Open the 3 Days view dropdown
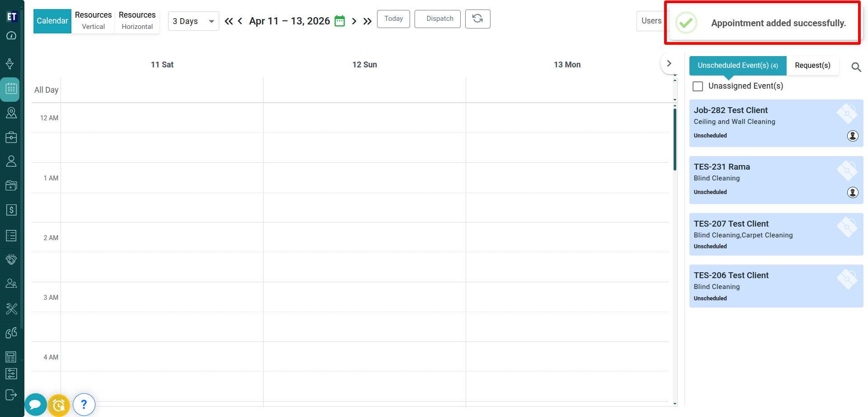Image resolution: width=868 pixels, height=417 pixels. click(x=193, y=21)
